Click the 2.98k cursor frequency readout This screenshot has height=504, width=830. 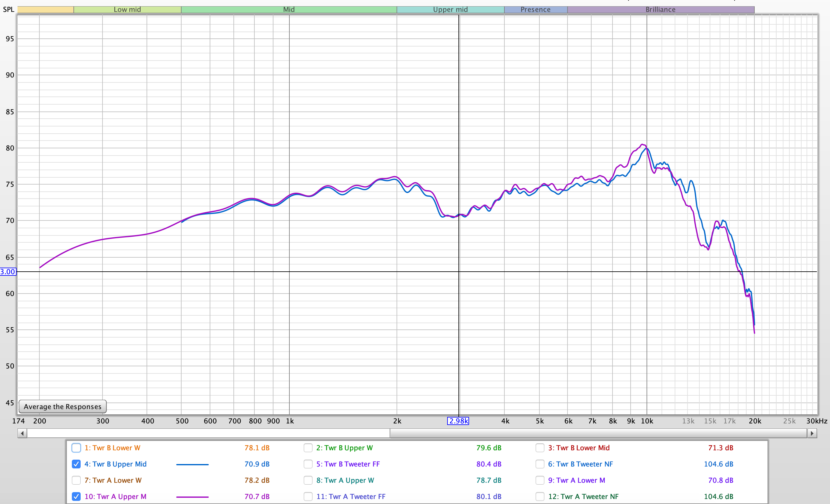tap(458, 421)
